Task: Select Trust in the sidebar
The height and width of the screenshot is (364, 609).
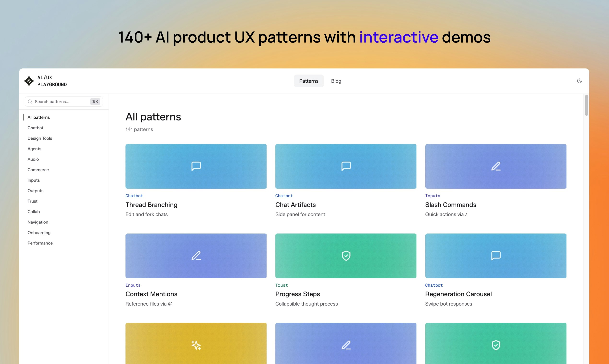Action: pyautogui.click(x=33, y=201)
